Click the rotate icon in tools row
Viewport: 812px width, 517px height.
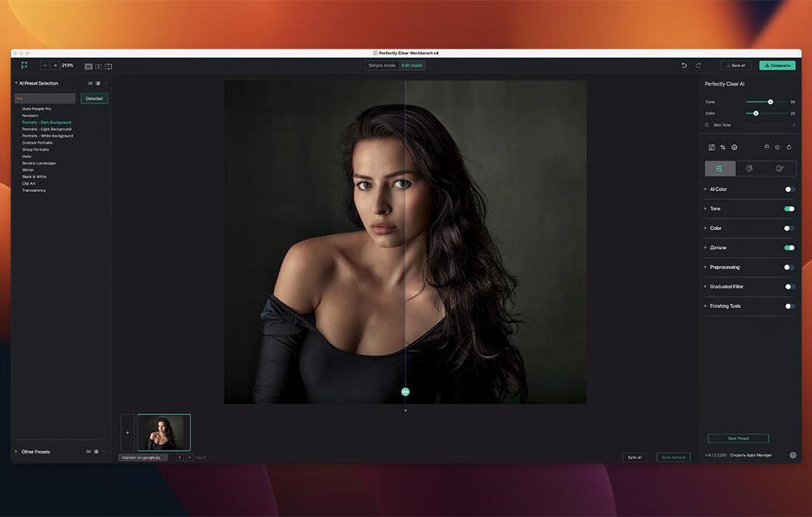(788, 148)
